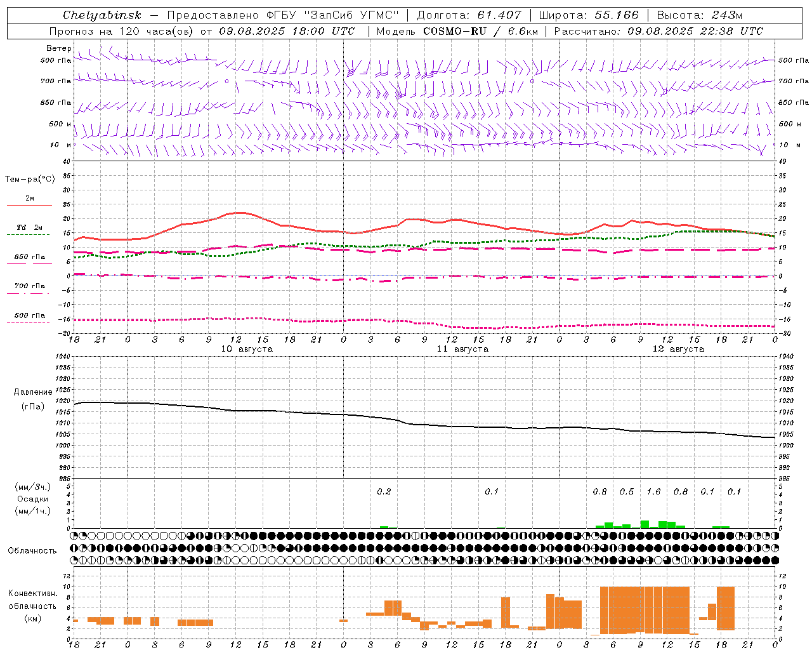The image size is (812, 650).
Task: Click the Chelyabinsk station title
Action: click(101, 15)
